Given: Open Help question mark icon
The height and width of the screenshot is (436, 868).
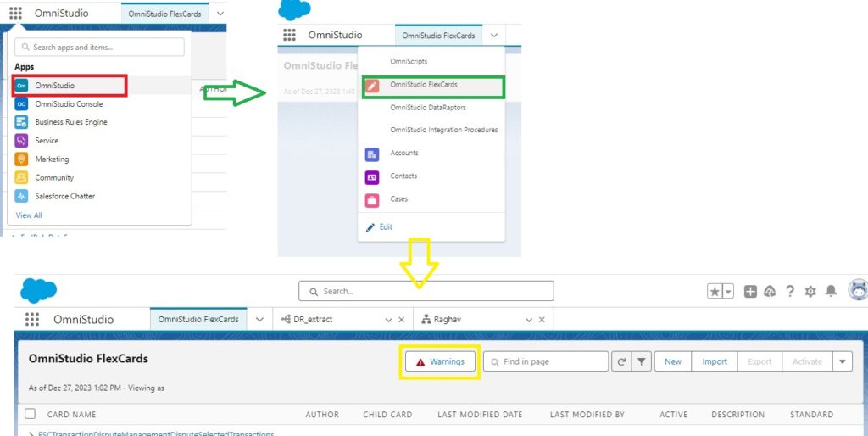Looking at the screenshot, I should 790,292.
